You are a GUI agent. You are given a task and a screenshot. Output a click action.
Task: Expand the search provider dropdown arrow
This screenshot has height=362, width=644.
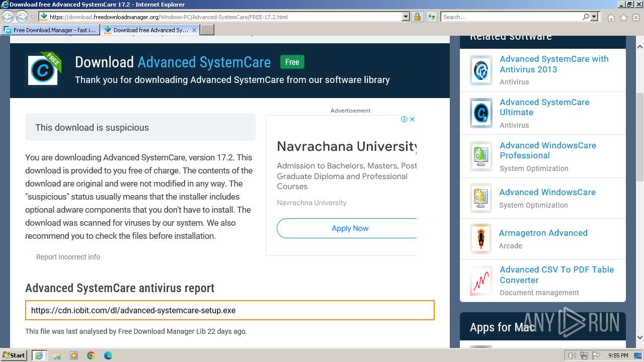tap(594, 17)
